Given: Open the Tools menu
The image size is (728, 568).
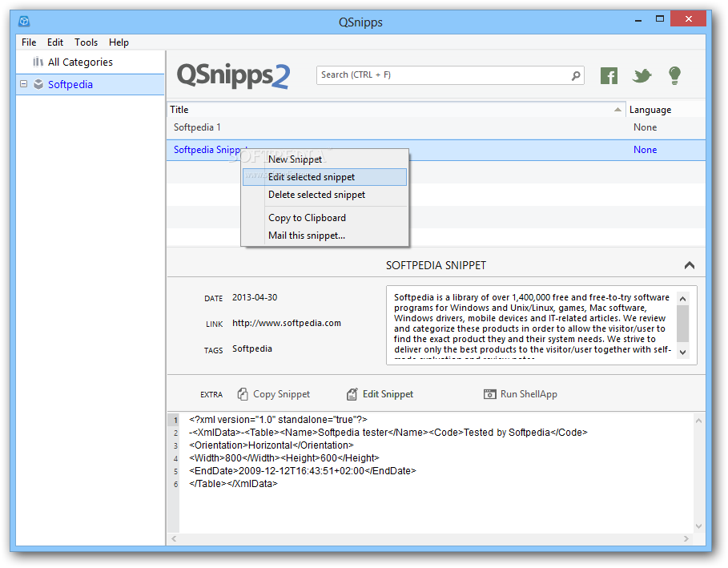Looking at the screenshot, I should [x=86, y=42].
